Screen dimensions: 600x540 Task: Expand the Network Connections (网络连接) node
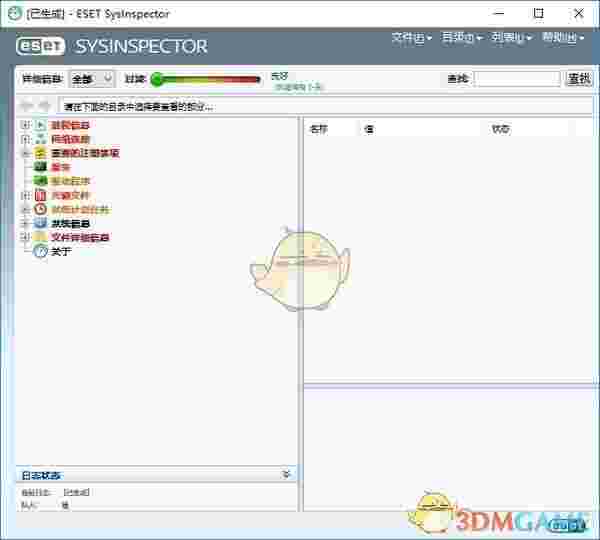tap(25, 139)
